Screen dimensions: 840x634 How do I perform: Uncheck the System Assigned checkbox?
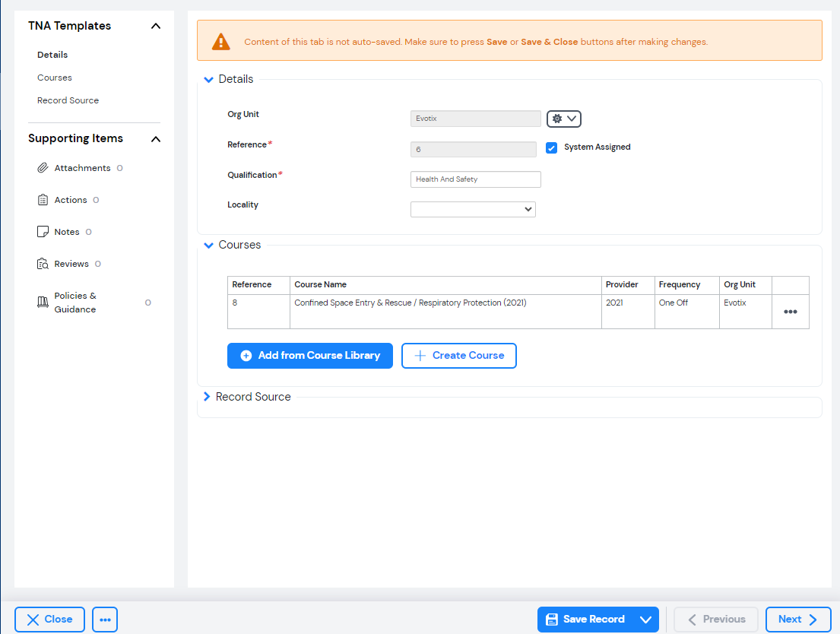(551, 147)
